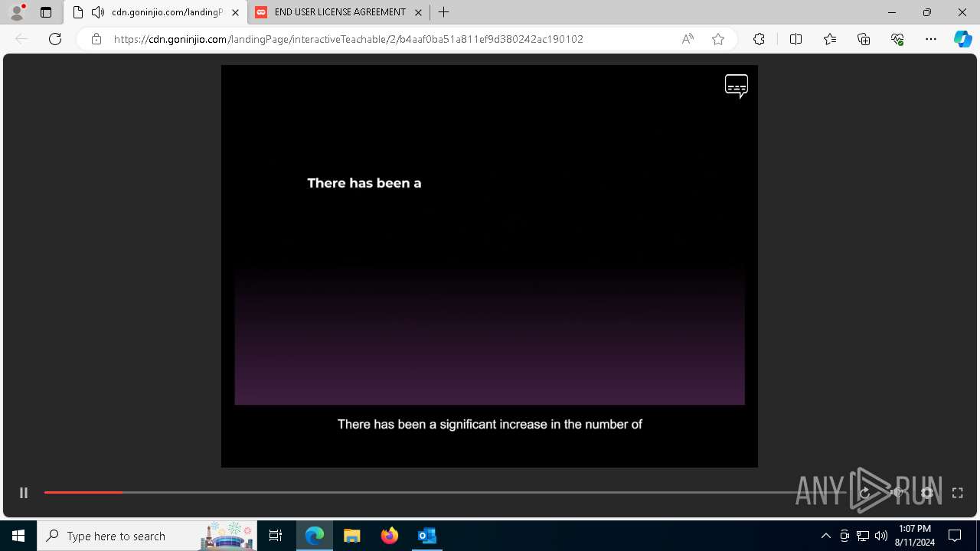This screenshot has height=551, width=980.
Task: Seek using the video progress bar
Action: point(444,492)
